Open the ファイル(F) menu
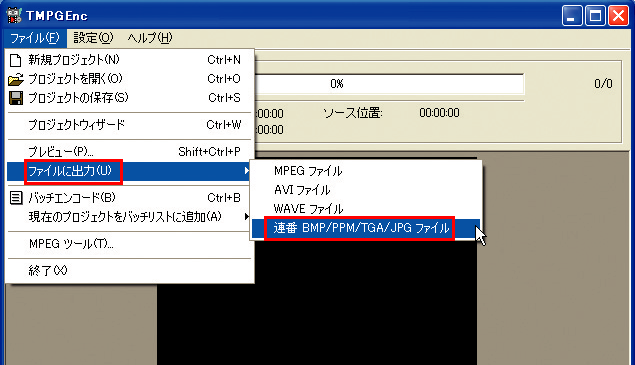 tap(35, 38)
